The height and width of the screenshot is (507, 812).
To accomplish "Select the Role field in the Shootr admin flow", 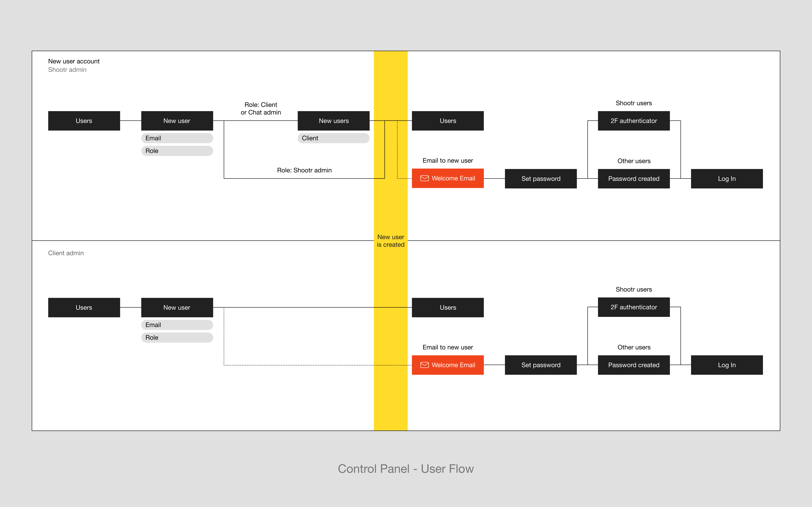I will pyautogui.click(x=177, y=151).
